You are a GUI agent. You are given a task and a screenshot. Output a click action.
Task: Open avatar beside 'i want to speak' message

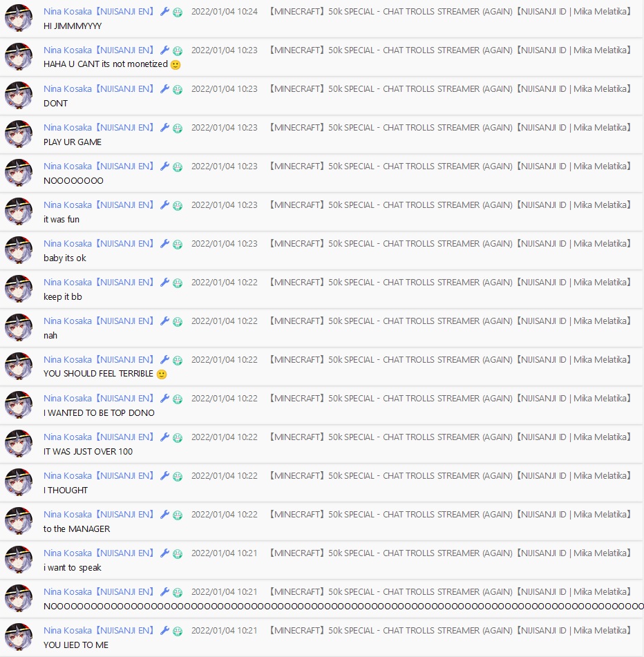click(19, 560)
